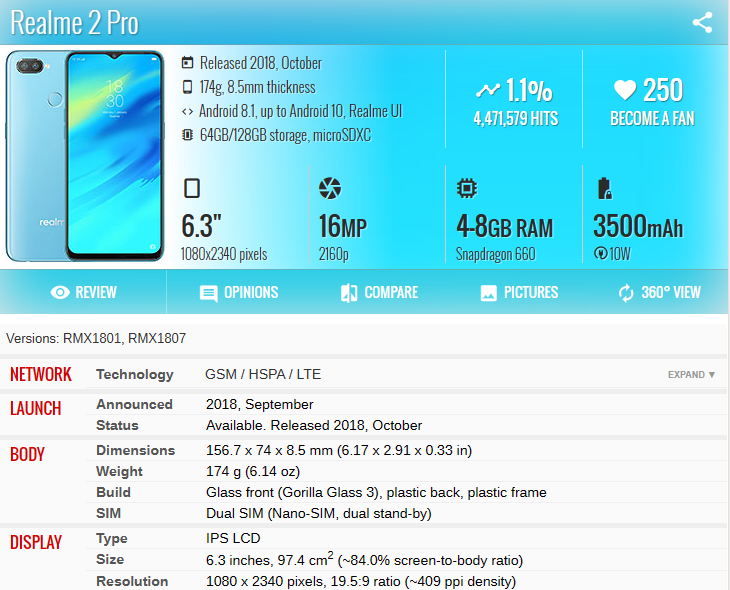730x590 pixels.
Task: Click the Dimensions label link
Action: [135, 450]
